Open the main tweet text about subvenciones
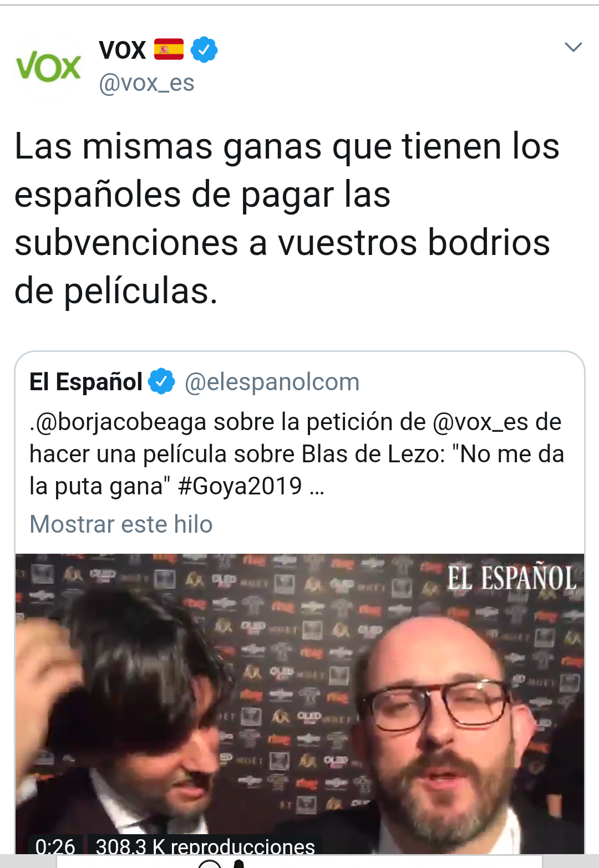This screenshot has height=868, width=599. (x=287, y=218)
